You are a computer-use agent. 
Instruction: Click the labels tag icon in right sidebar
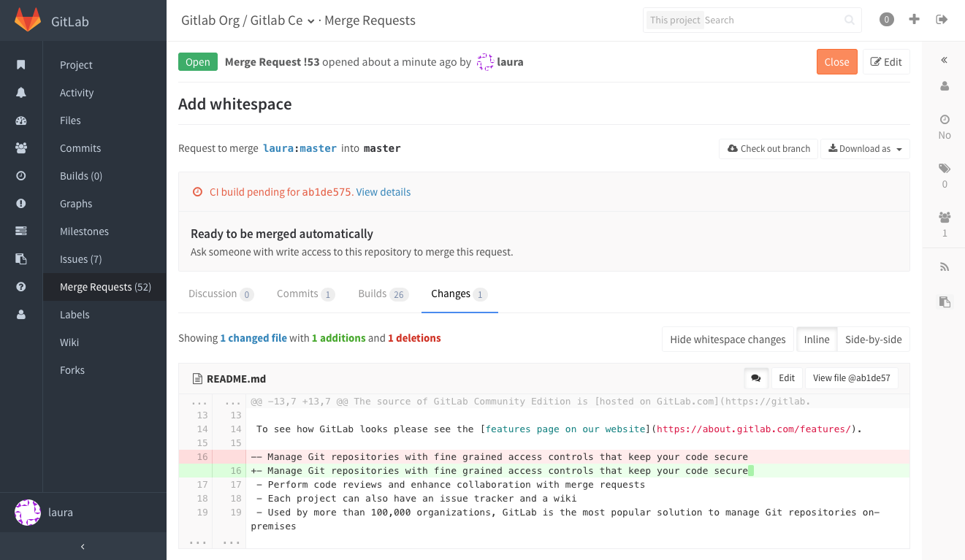(945, 169)
